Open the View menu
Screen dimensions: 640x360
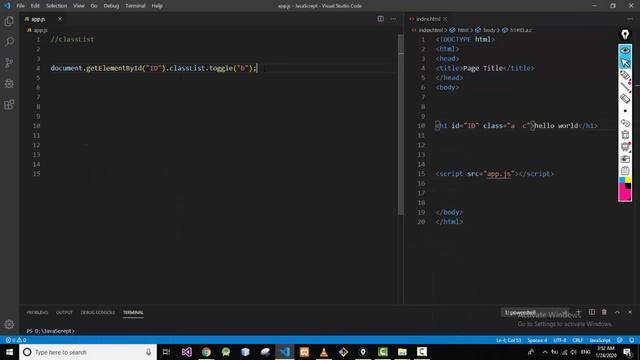point(79,6)
